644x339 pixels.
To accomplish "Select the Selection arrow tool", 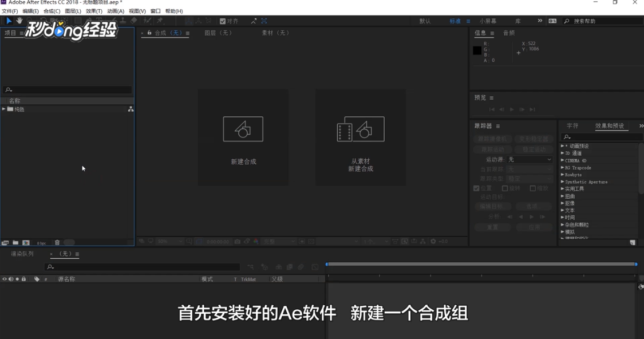I will 9,21.
